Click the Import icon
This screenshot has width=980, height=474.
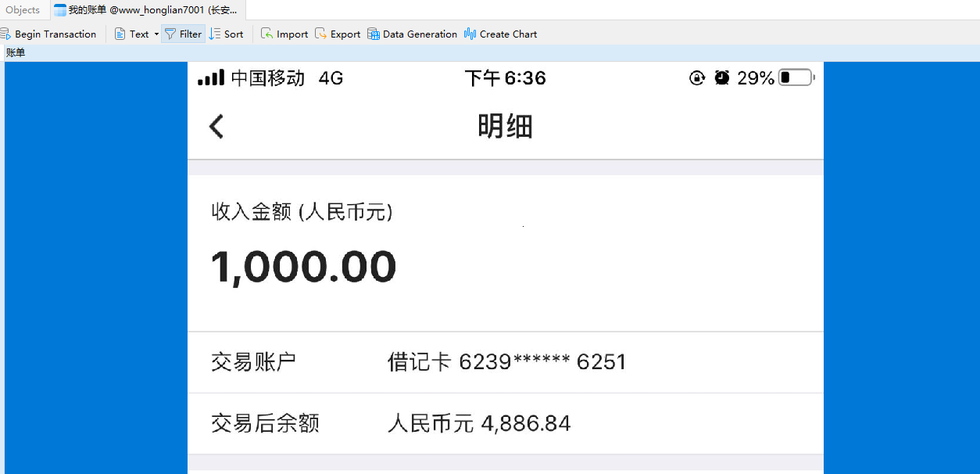point(267,34)
